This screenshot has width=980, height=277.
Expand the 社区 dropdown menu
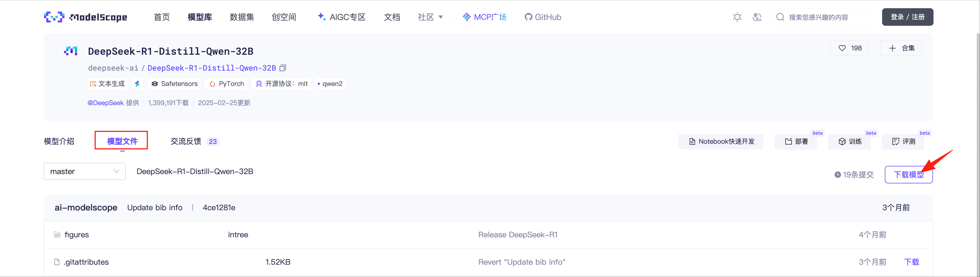click(430, 17)
